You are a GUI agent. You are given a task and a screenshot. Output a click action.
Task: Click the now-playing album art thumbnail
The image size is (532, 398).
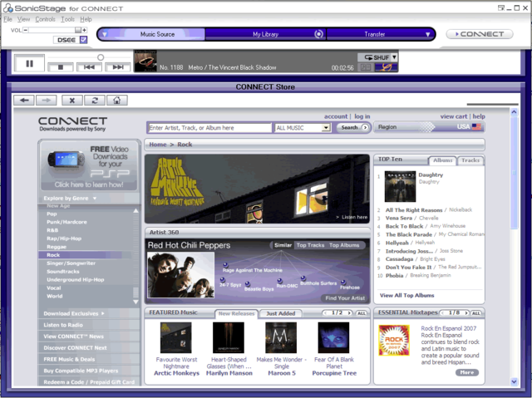tap(145, 61)
